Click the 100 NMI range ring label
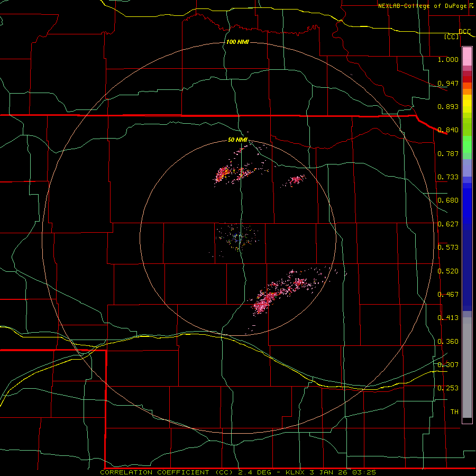476x476 pixels. point(237,42)
